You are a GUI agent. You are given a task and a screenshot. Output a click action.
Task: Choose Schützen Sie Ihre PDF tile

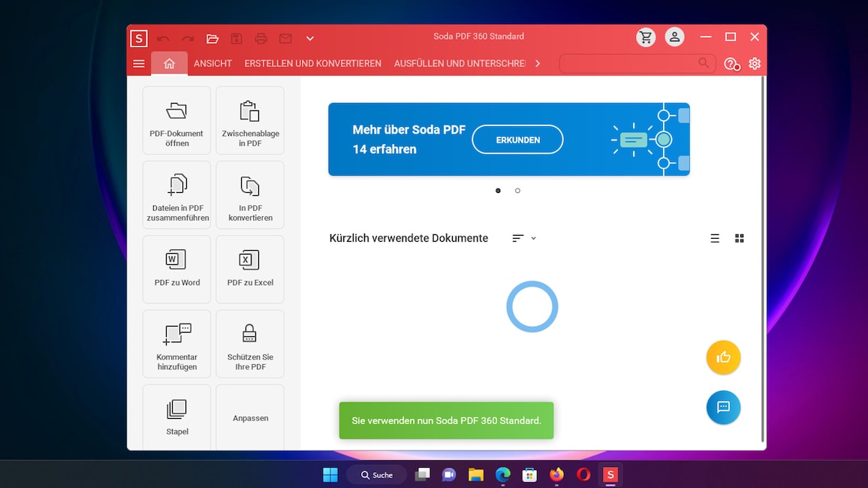pyautogui.click(x=249, y=344)
